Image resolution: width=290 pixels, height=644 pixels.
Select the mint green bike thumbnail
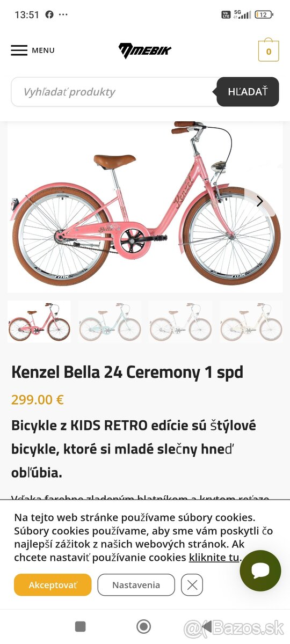[110, 321]
